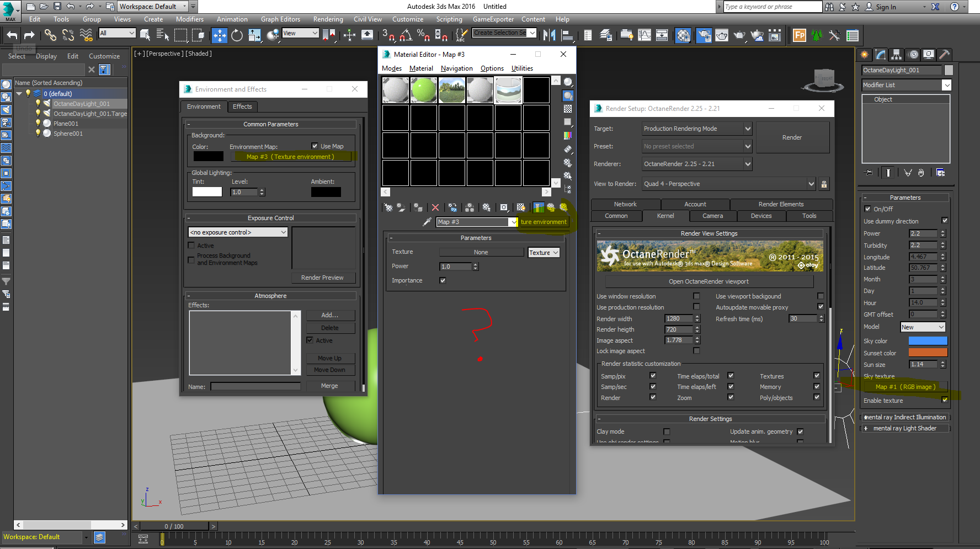Click the Render button

792,137
